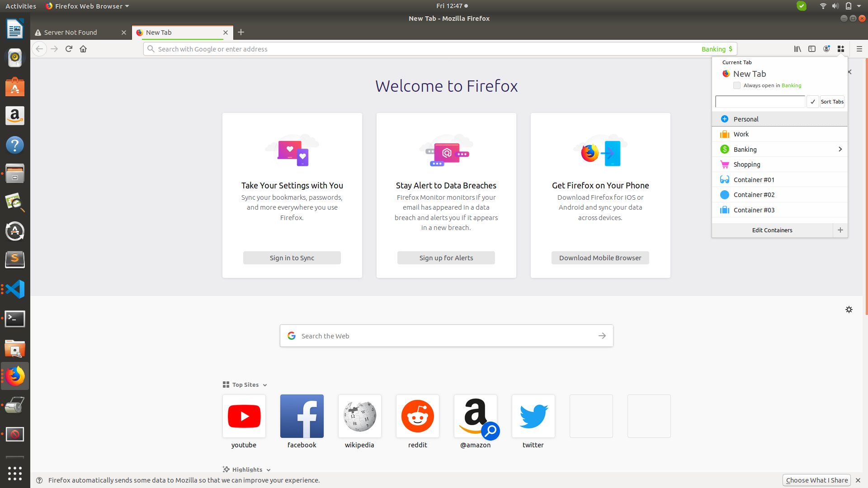Viewport: 868px width, 488px height.
Task: Reload the current page
Action: click(68, 49)
